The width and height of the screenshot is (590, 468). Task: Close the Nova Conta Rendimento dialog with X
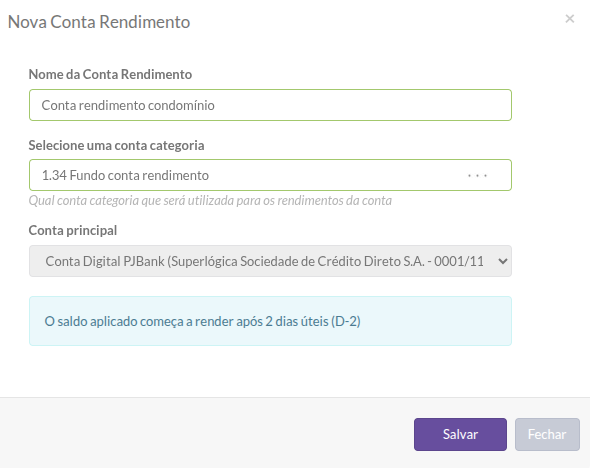click(570, 19)
